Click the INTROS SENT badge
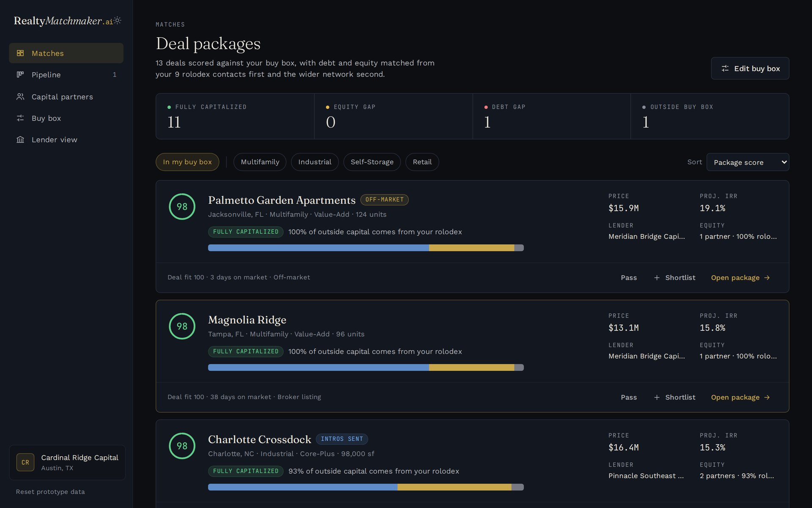The width and height of the screenshot is (812, 508). (342, 439)
